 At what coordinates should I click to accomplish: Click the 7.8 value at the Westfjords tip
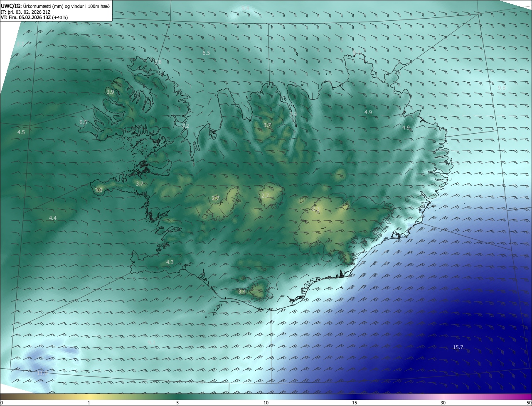click(x=158, y=62)
